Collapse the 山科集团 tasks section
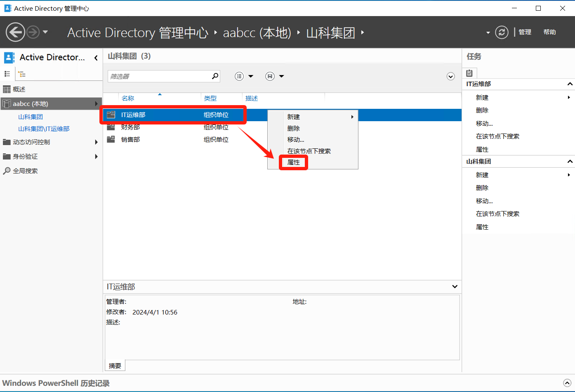This screenshot has width=575, height=392. click(x=570, y=162)
